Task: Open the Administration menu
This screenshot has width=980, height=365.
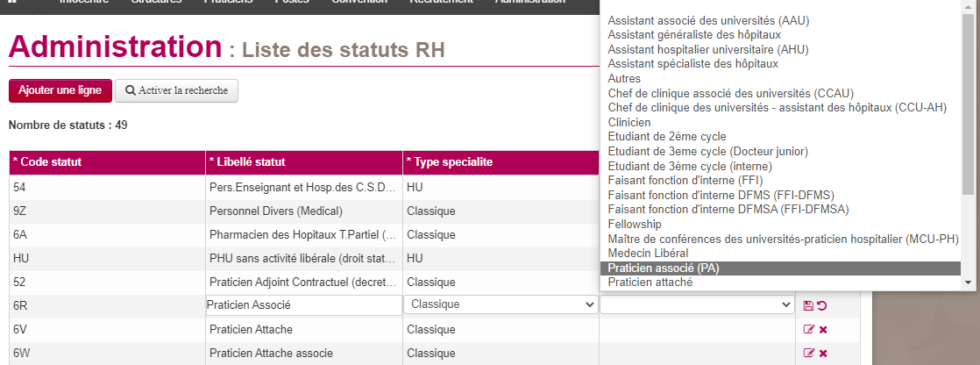Action: (x=529, y=3)
